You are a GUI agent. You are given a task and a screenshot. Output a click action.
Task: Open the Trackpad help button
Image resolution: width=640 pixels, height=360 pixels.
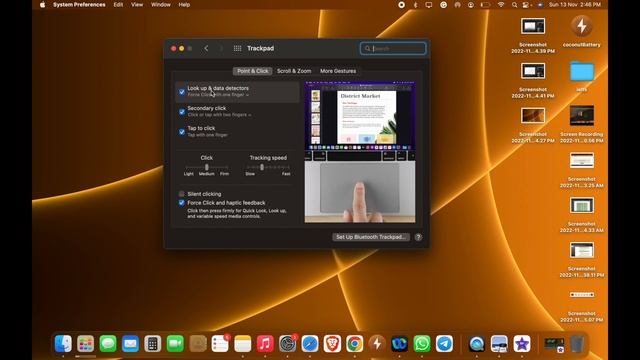click(x=418, y=237)
